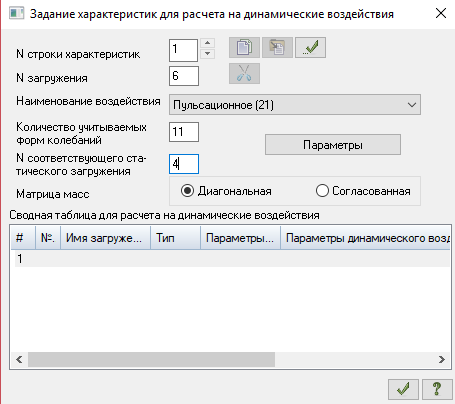Select row 1 in the summary table
This screenshot has width=455, height=404.
click(232, 259)
